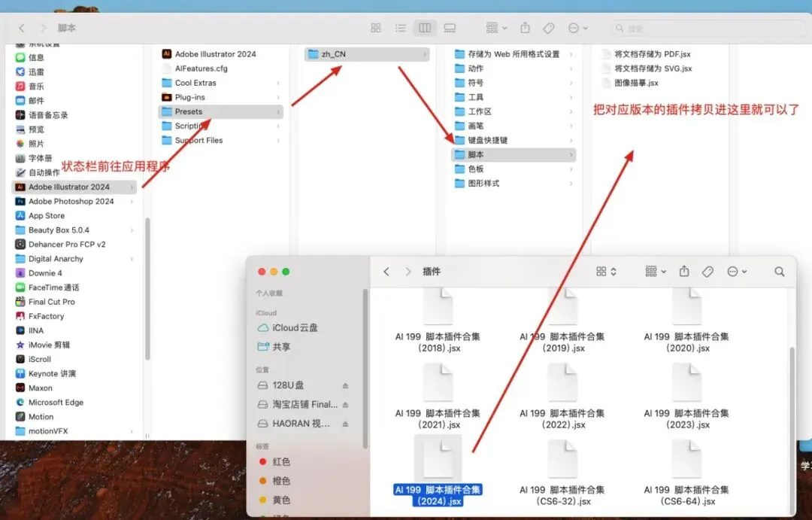Open 存储为 Web 所用格式设置 folder
Viewport: 812px width, 520px height.
coord(514,54)
